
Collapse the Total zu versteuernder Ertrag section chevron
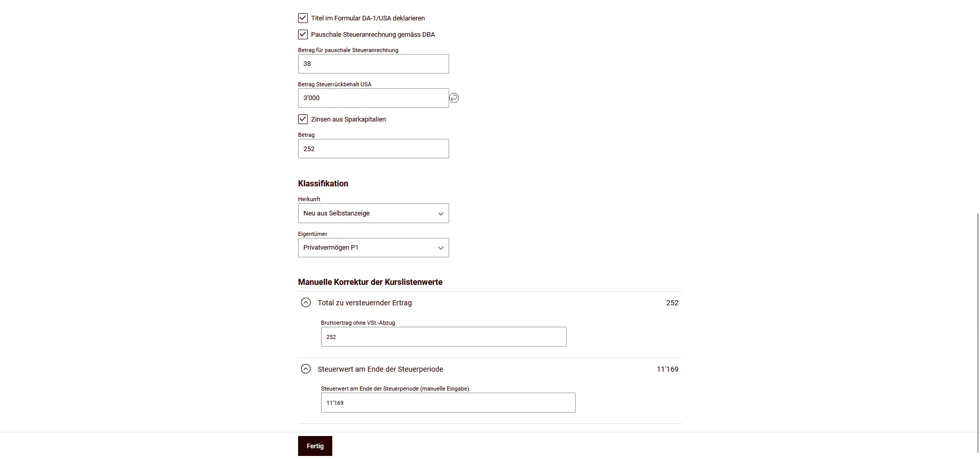[306, 302]
